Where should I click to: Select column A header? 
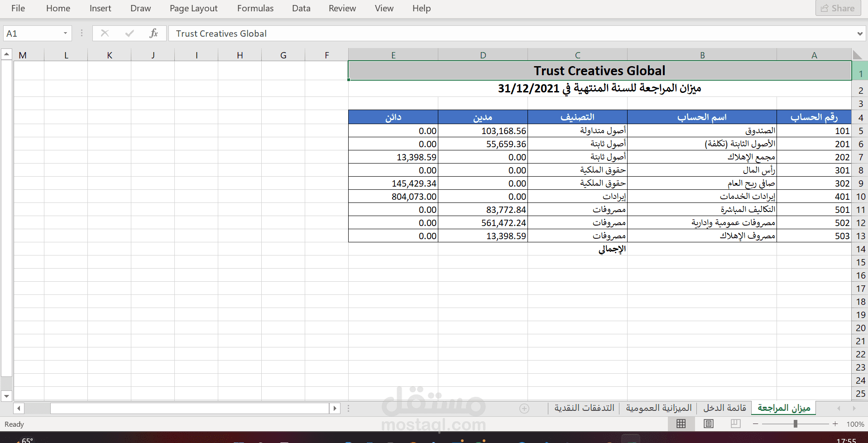coord(814,55)
